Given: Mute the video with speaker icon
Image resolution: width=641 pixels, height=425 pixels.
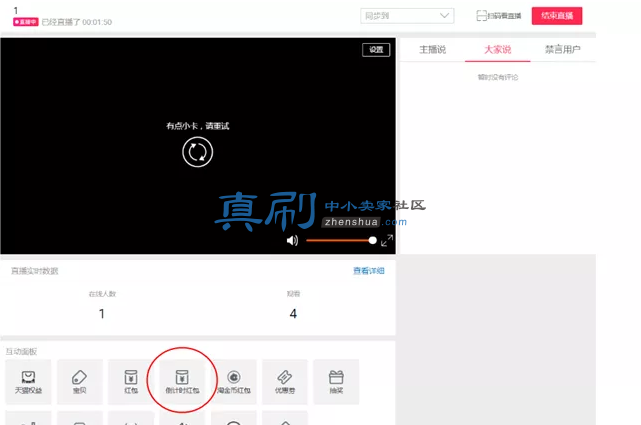Looking at the screenshot, I should (x=292, y=241).
